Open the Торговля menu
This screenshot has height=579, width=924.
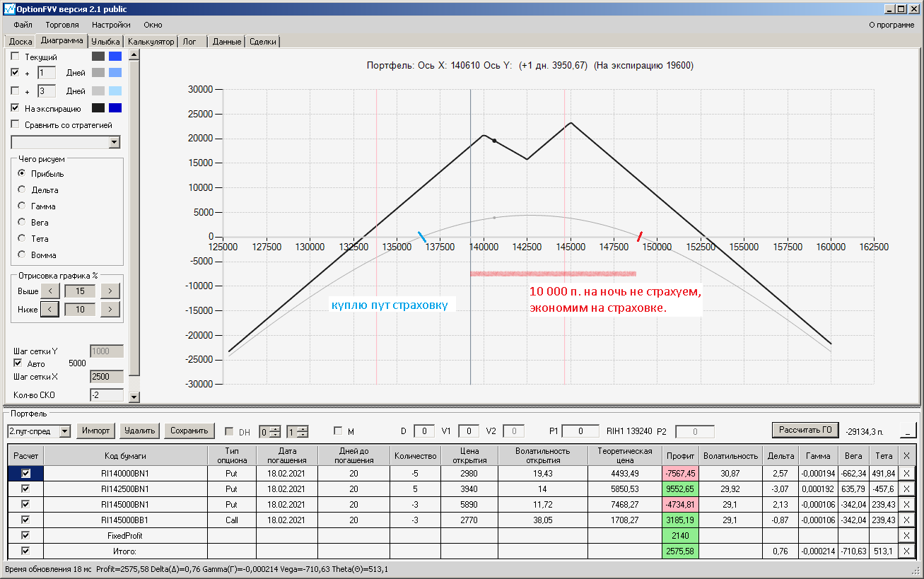62,25
